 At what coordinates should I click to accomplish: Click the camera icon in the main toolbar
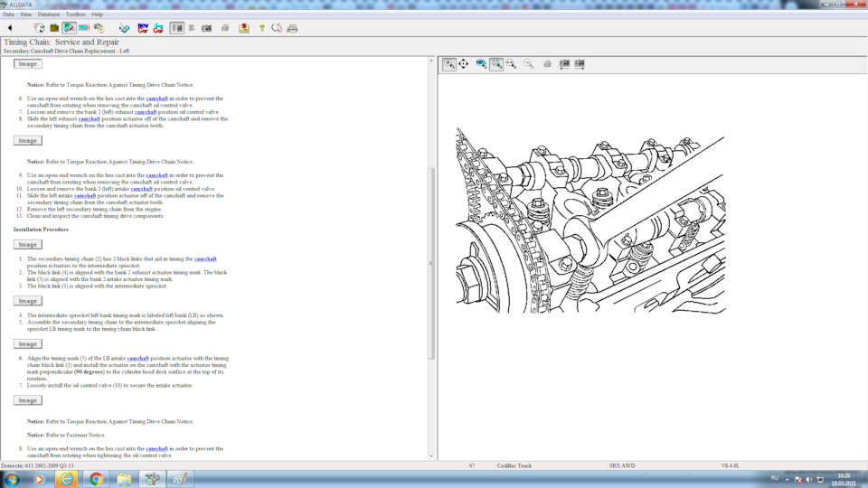tap(207, 28)
